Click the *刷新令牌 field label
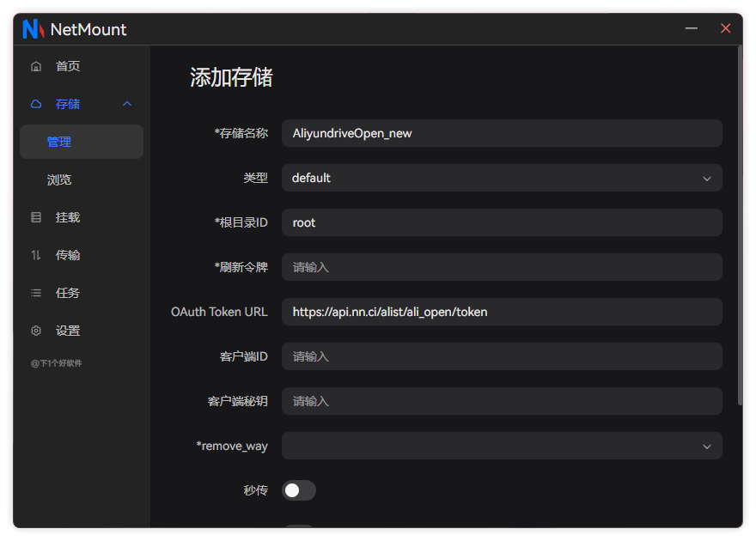Image resolution: width=756 pixels, height=541 pixels. (x=241, y=267)
